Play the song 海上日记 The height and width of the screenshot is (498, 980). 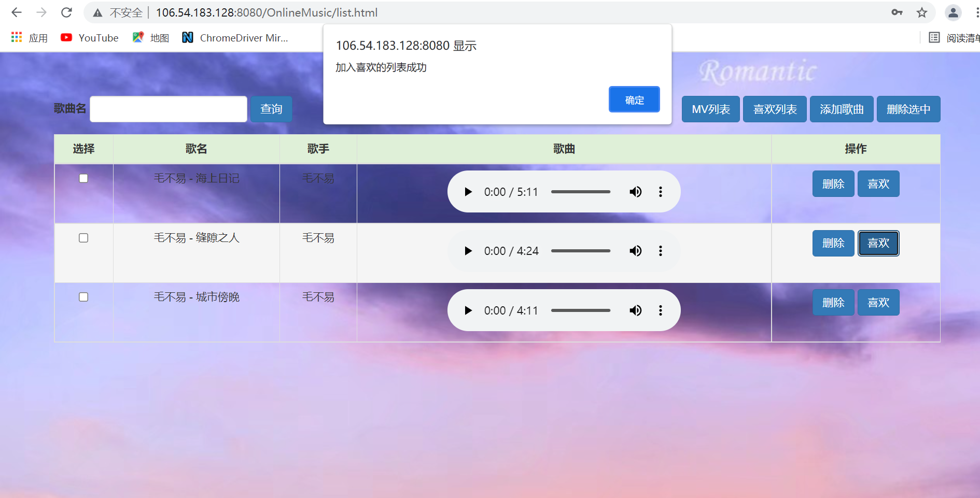click(468, 191)
